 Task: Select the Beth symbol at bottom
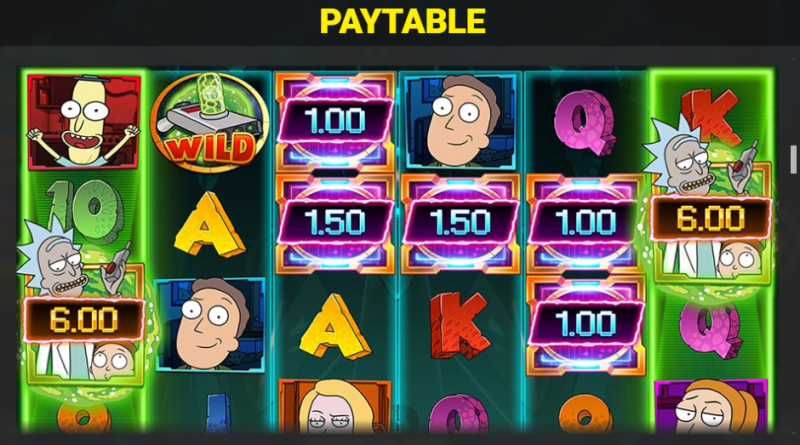(x=334, y=406)
